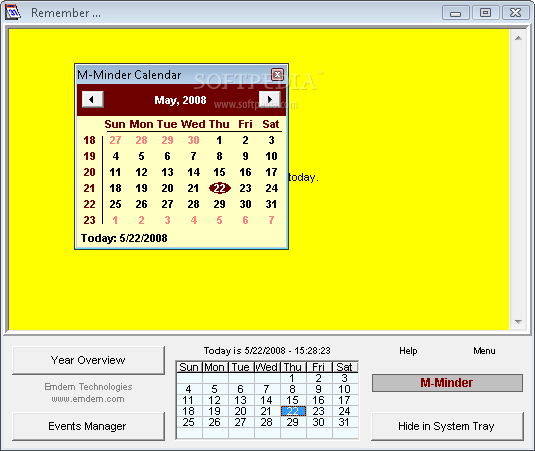This screenshot has height=451, width=535.
Task: Click highlighted 22 in bottom mini calendar
Action: 293,411
